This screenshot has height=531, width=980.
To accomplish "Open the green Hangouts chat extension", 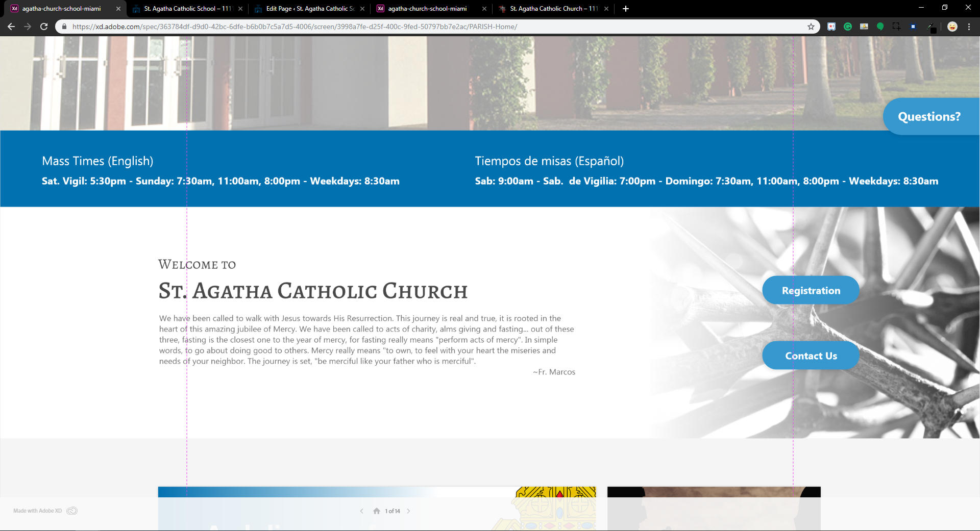I will [x=880, y=27].
